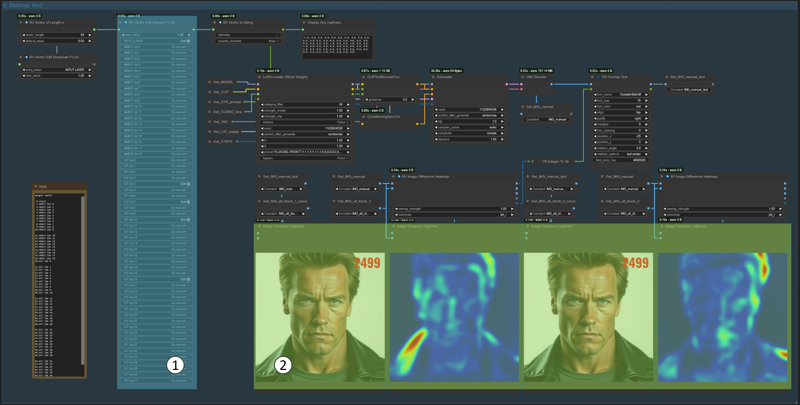
Task: Click the Get_LAT_empty node
Action: coord(225,132)
